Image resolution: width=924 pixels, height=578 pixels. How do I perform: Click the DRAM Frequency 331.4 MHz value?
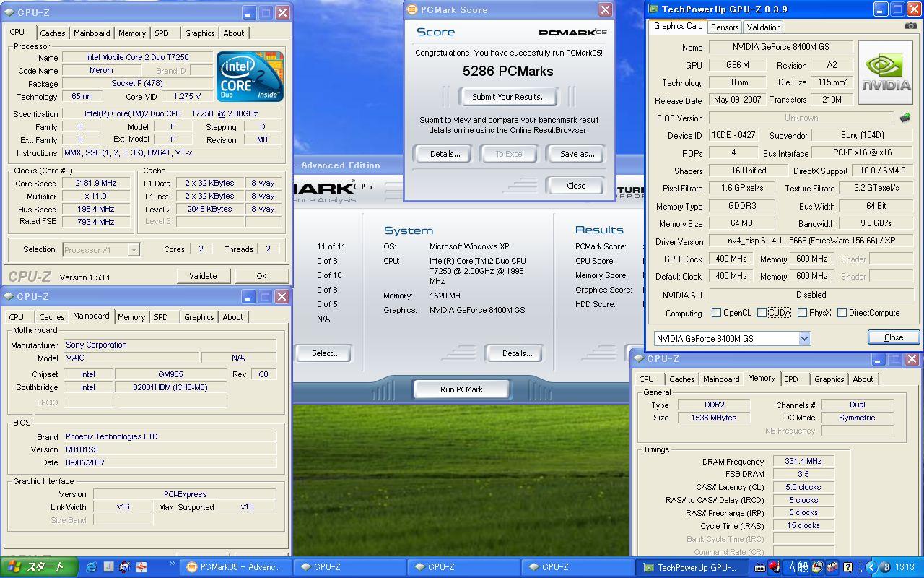click(x=803, y=461)
